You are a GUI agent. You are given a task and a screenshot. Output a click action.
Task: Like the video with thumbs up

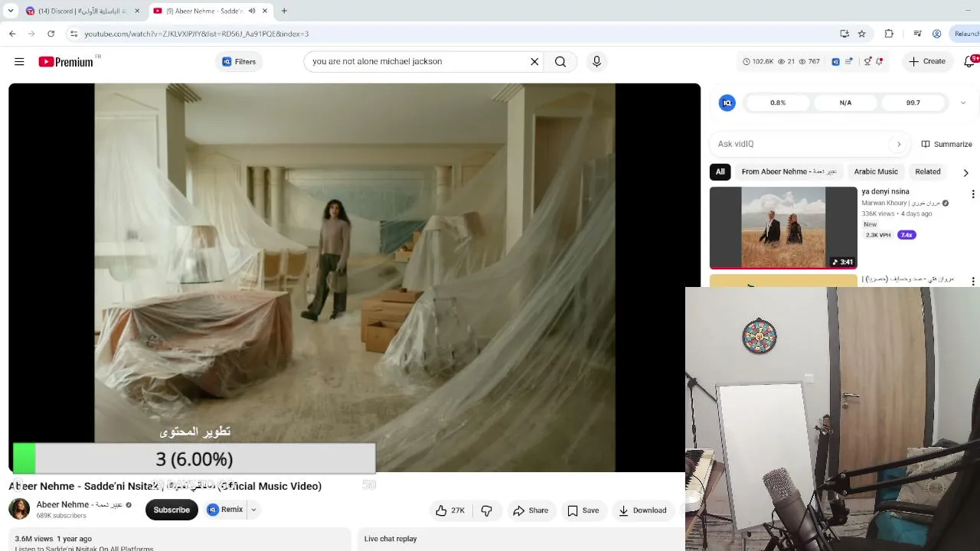click(450, 510)
